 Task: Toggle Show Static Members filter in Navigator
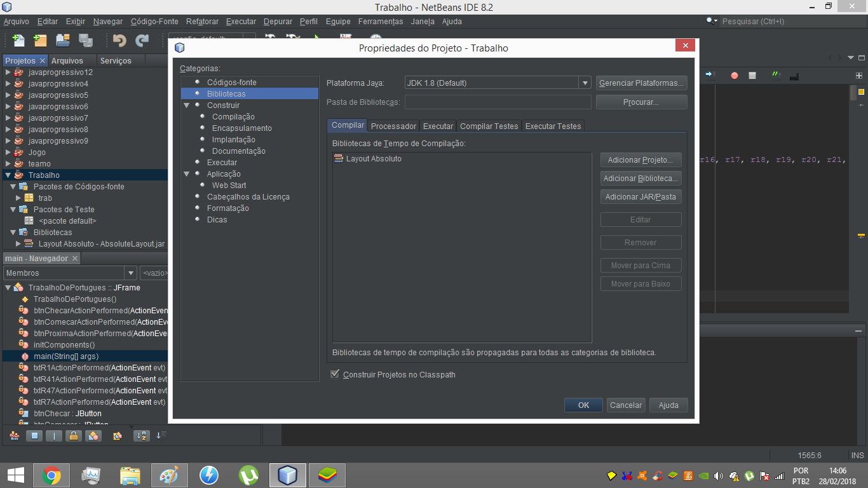[54, 436]
